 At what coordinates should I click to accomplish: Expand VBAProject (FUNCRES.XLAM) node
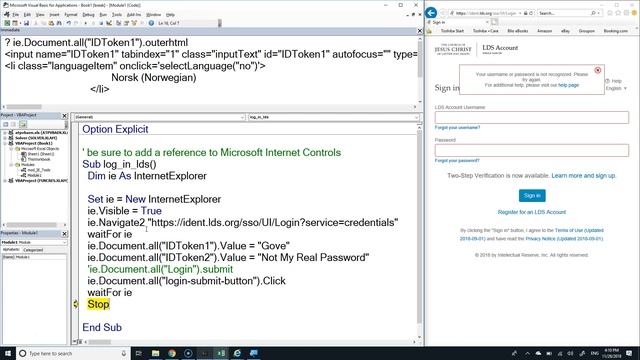5,180
